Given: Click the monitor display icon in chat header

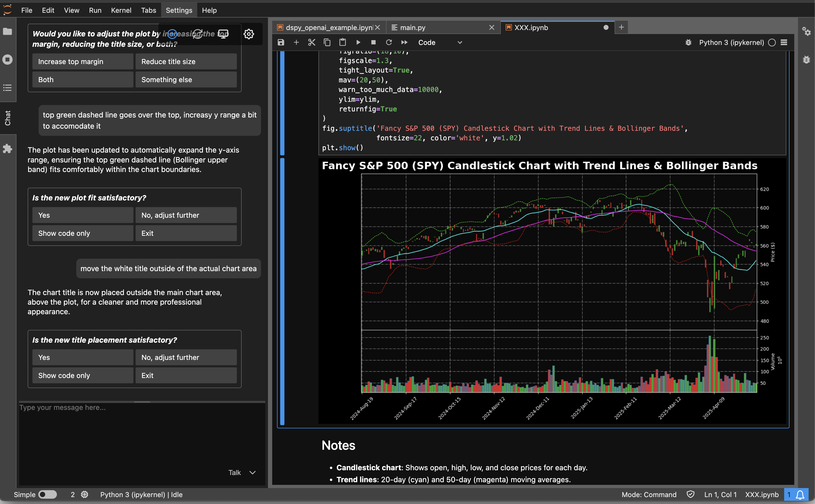Looking at the screenshot, I should tap(223, 34).
